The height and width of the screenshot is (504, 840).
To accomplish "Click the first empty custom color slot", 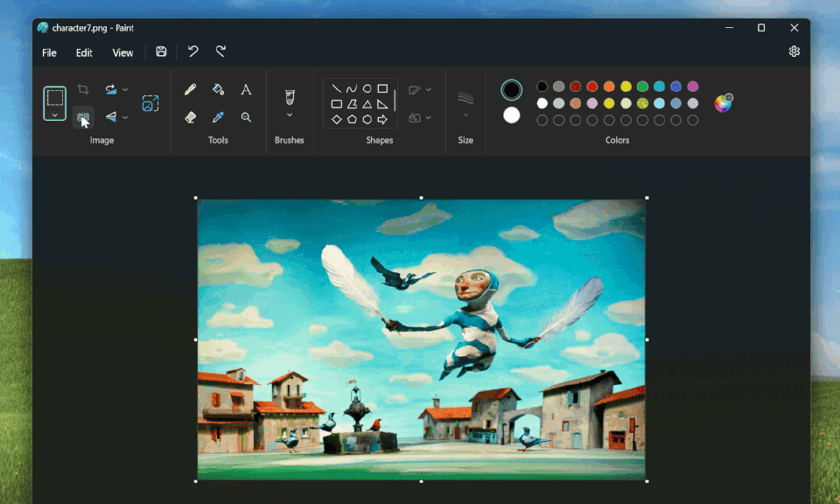I will pos(542,121).
